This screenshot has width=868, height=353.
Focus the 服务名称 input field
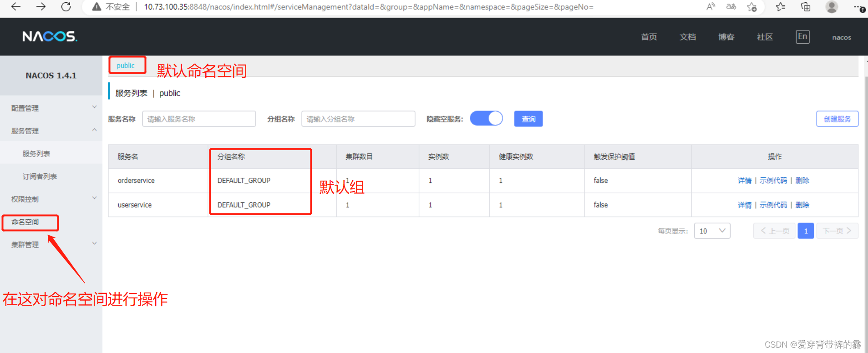tap(199, 119)
